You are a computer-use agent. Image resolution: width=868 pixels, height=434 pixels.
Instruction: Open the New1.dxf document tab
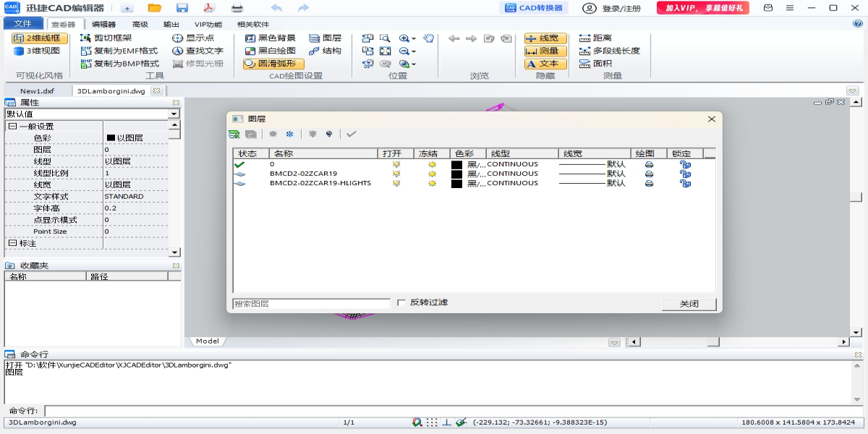point(37,91)
